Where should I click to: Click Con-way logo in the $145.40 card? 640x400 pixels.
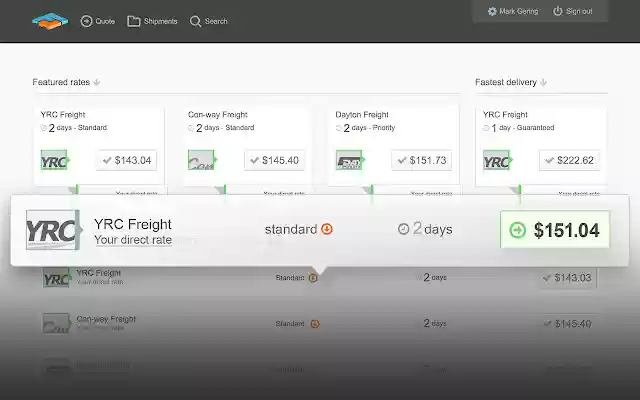pos(202,160)
